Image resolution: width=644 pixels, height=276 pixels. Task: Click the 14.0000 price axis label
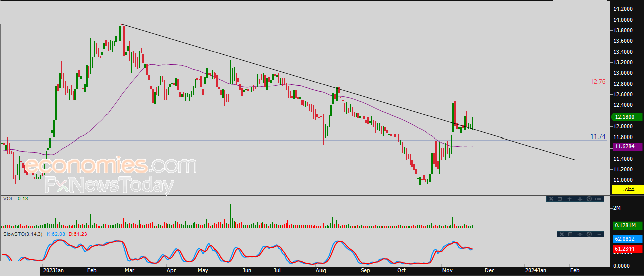(623, 20)
